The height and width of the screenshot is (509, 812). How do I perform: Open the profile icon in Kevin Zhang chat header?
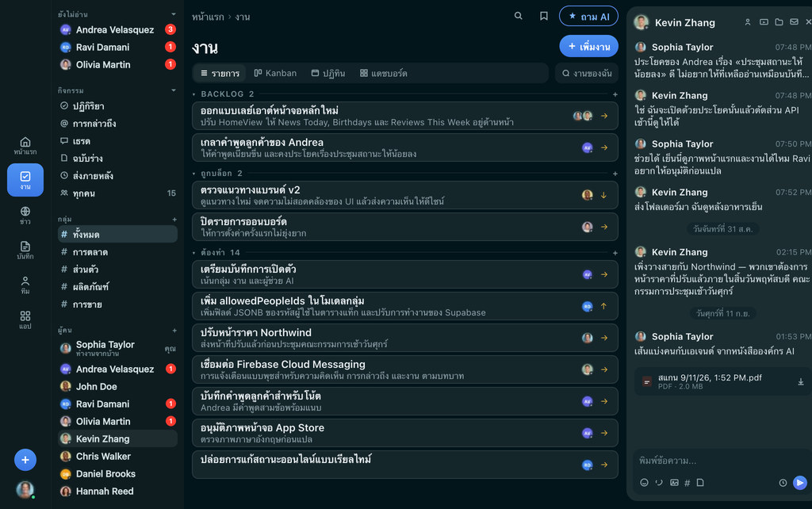tap(748, 22)
